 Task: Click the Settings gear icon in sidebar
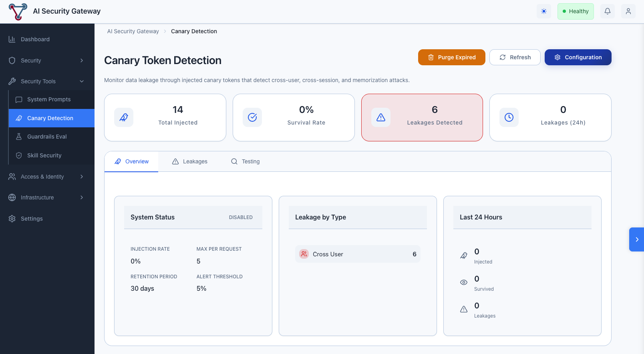point(12,219)
